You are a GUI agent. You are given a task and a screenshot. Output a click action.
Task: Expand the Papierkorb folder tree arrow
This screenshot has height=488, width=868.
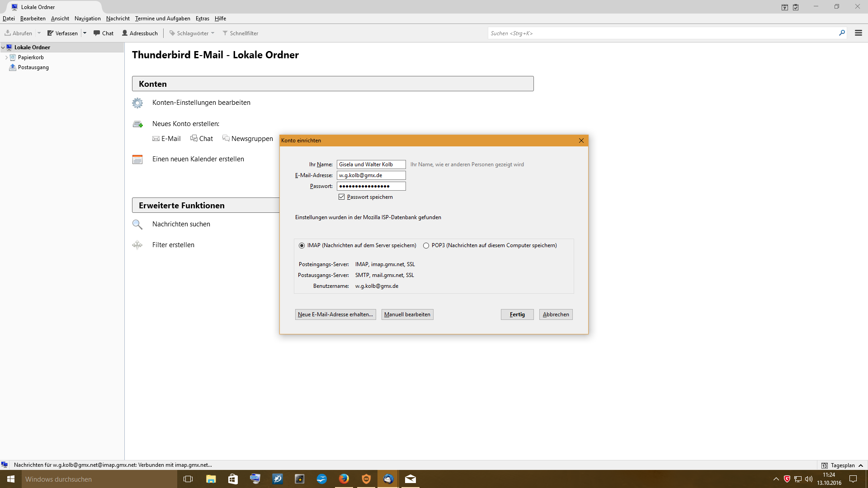pos(6,57)
